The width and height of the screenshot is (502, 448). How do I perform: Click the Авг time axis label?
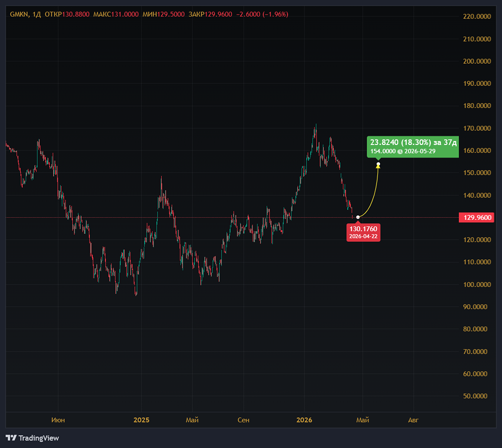(x=413, y=420)
